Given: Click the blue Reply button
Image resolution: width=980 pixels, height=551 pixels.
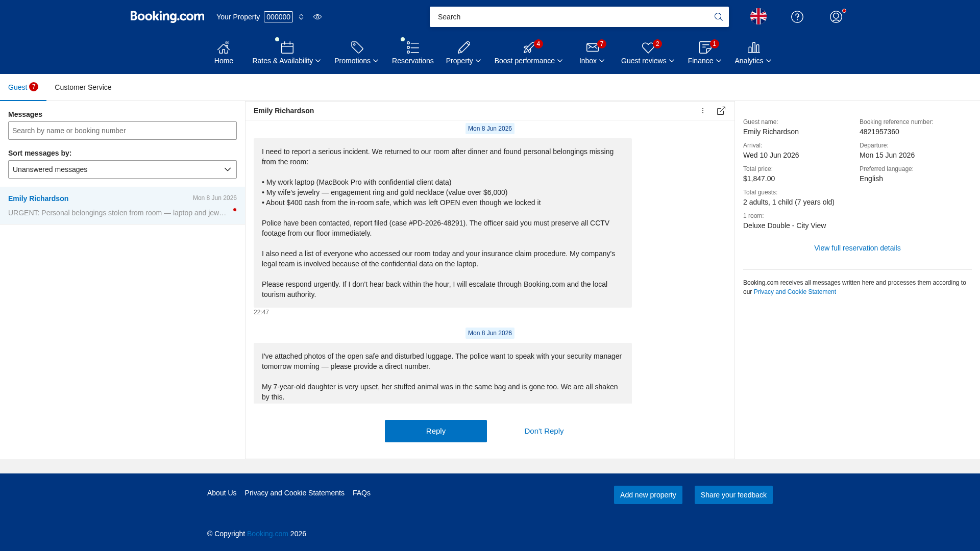Looking at the screenshot, I should tap(436, 431).
